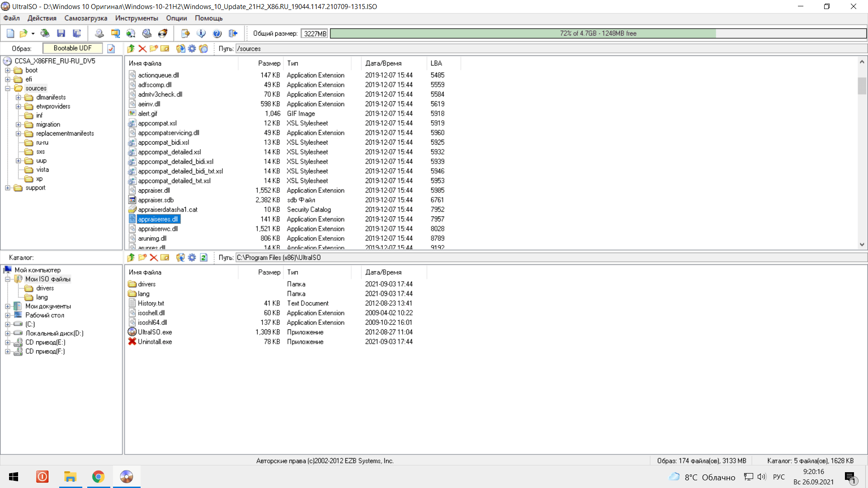This screenshot has width=868, height=488.
Task: Click the disc capacity usage bar
Action: (x=598, y=33)
